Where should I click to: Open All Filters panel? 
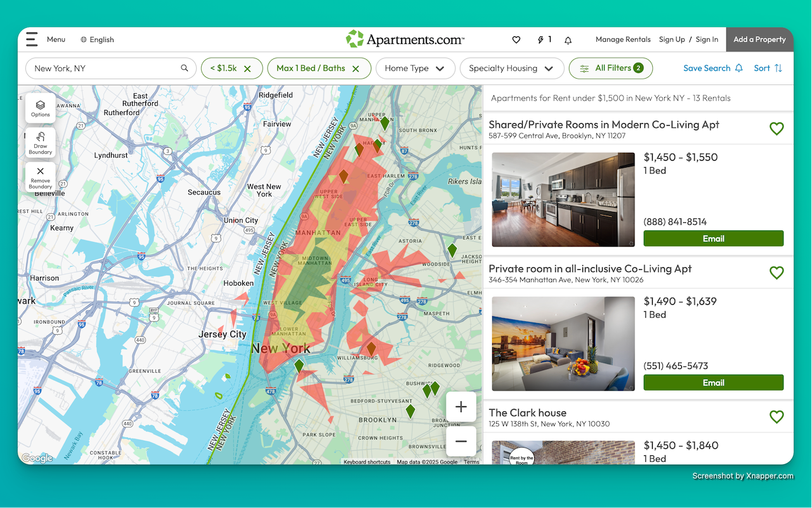tap(611, 69)
